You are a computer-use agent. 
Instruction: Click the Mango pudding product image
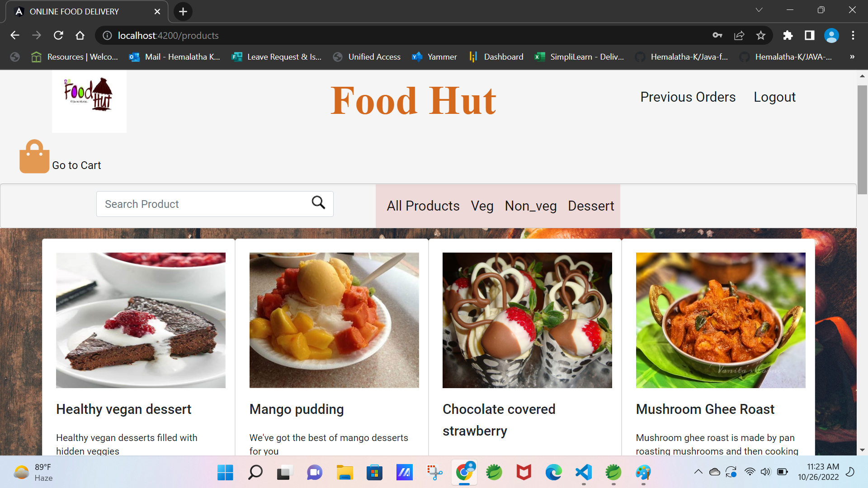[x=334, y=320]
